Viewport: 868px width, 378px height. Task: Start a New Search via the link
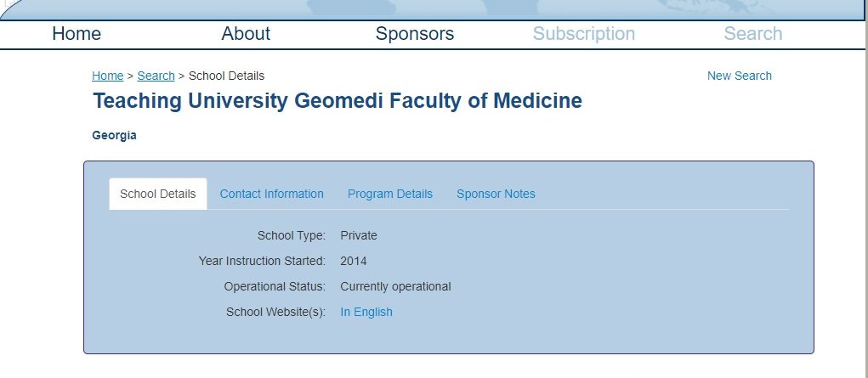739,76
